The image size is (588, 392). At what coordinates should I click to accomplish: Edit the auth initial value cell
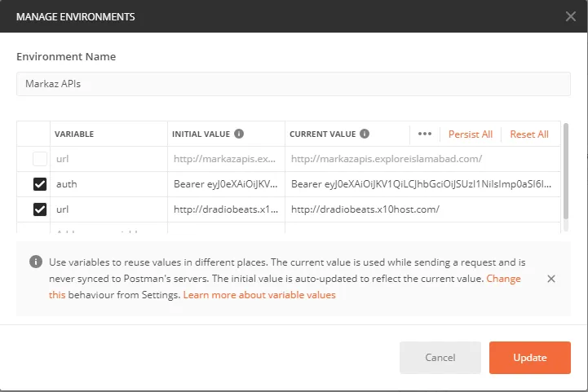(x=227, y=184)
